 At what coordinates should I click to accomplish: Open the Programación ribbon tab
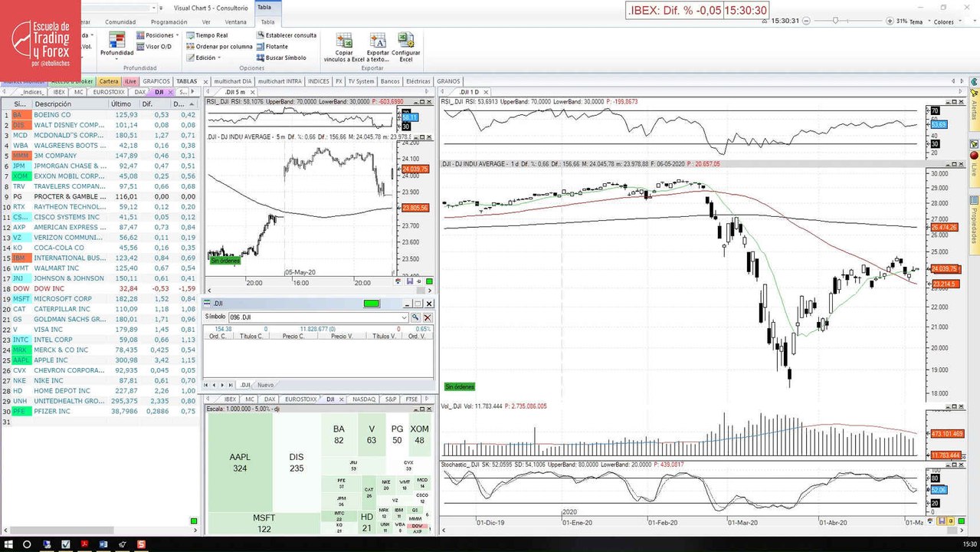click(x=169, y=22)
